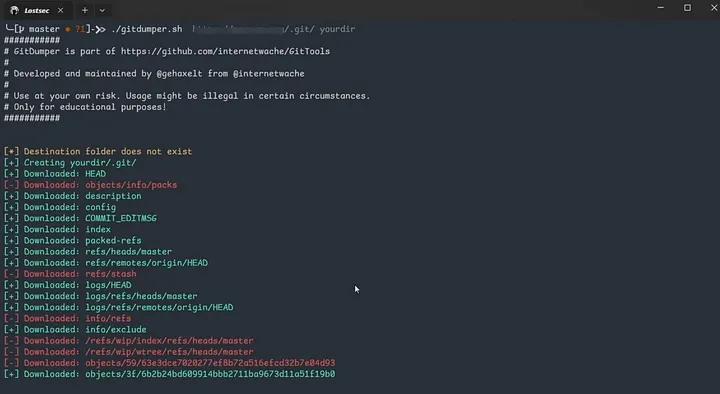Click '@gehaxelt' in the developer line
This screenshot has height=394, width=720.
(x=180, y=73)
